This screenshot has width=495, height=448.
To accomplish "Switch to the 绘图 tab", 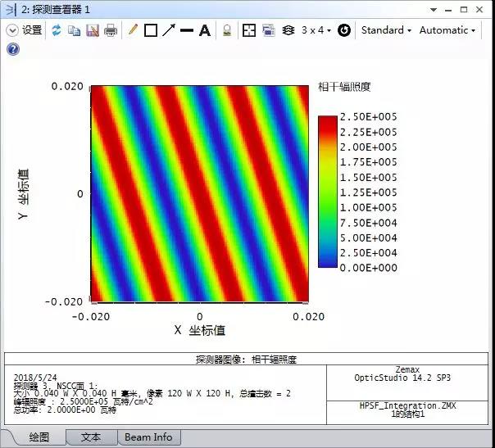I will (39, 437).
